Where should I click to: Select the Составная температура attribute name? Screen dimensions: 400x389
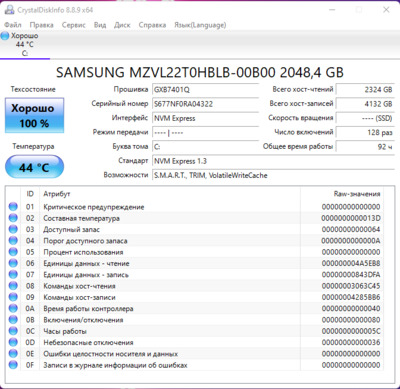(x=81, y=218)
